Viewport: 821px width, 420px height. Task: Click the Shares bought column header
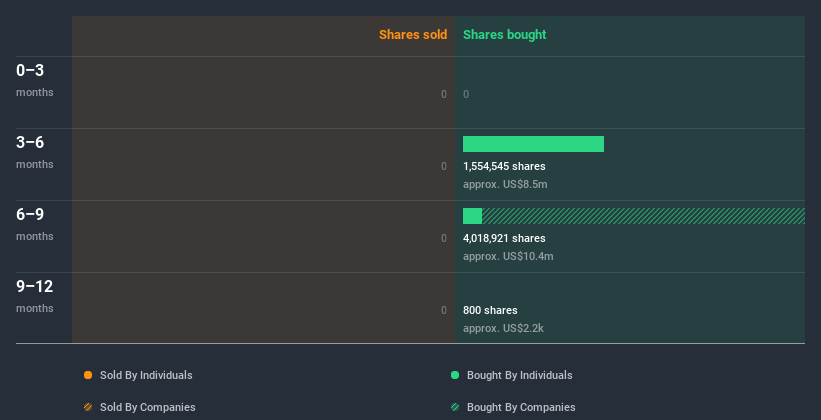pos(504,35)
